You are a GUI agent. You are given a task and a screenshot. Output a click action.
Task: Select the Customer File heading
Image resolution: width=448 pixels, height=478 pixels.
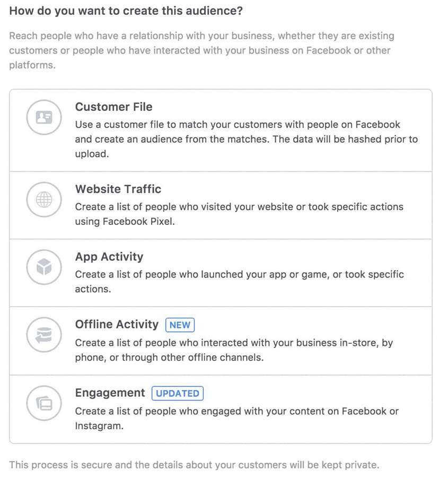pyautogui.click(x=113, y=107)
